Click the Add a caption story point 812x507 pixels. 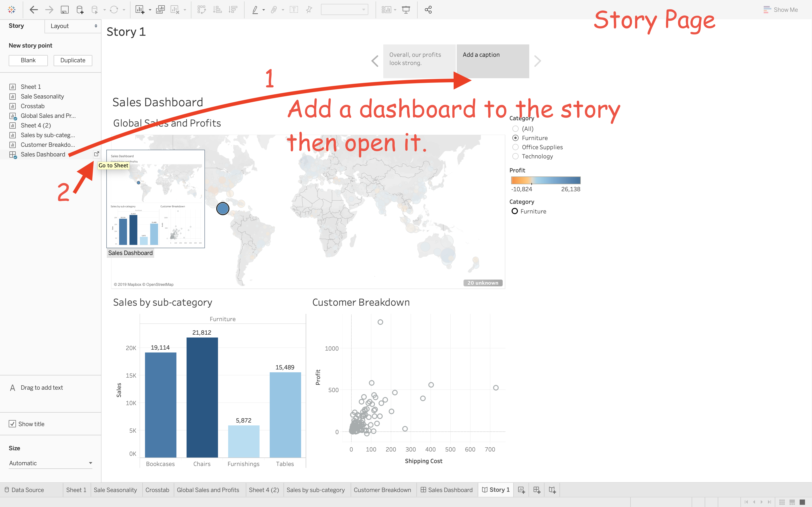tap(493, 61)
